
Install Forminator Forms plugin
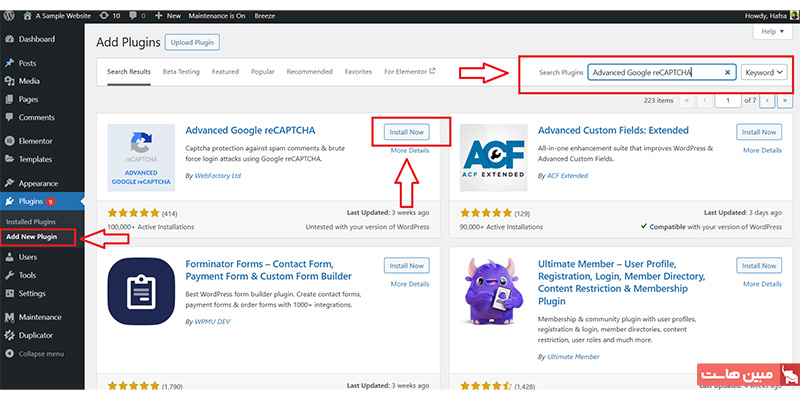407,266
